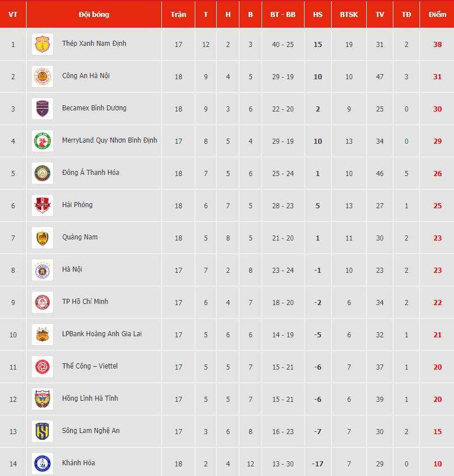Viewport: 454px width, 476px height.
Task: Click the BT - BB column header
Action: coord(283,14)
